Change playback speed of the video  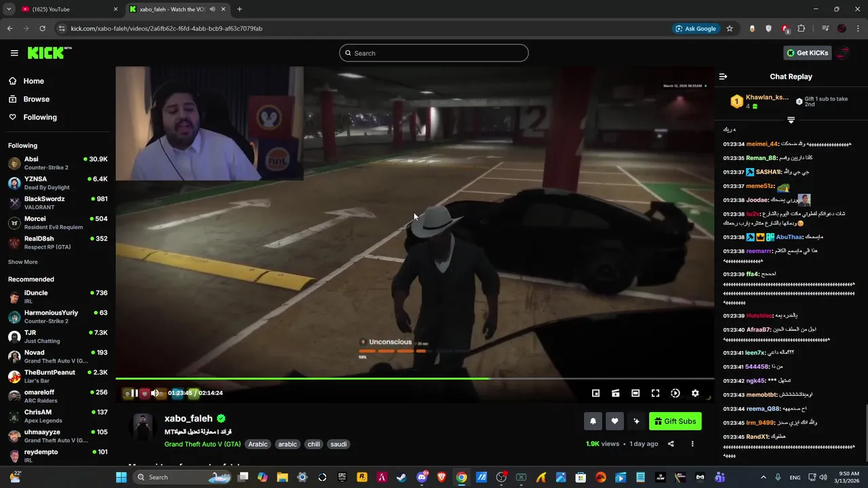tap(675, 393)
